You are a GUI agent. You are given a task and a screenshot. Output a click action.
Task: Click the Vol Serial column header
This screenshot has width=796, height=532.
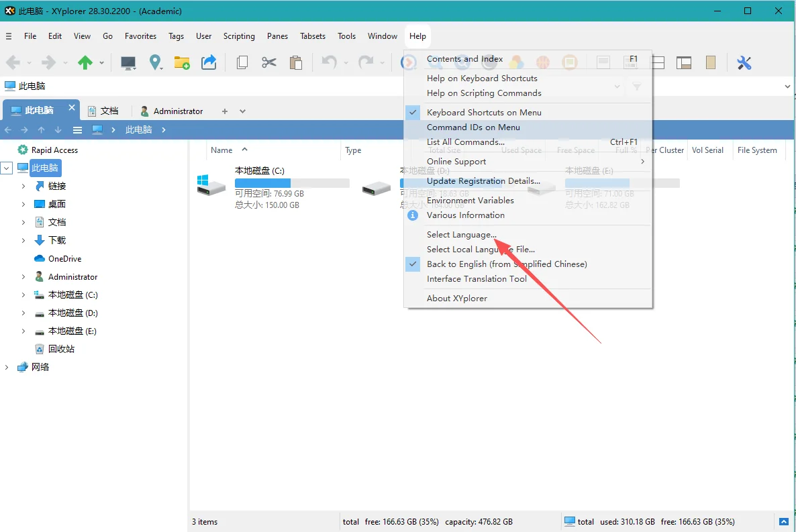707,150
